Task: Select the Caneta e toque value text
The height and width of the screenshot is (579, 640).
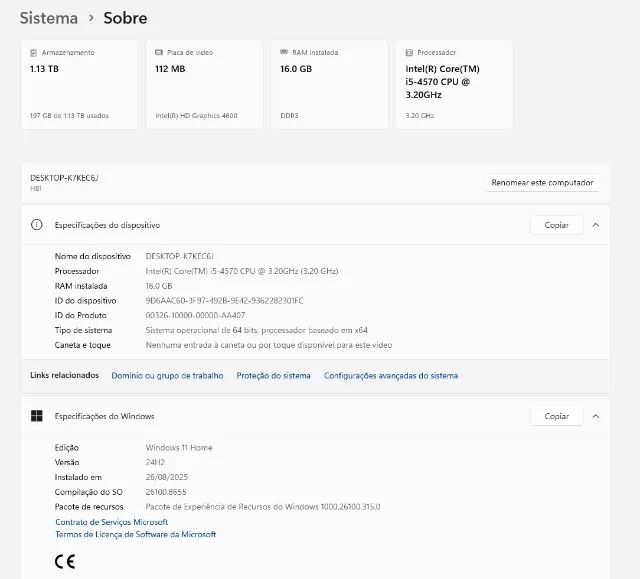Action: tap(269, 345)
